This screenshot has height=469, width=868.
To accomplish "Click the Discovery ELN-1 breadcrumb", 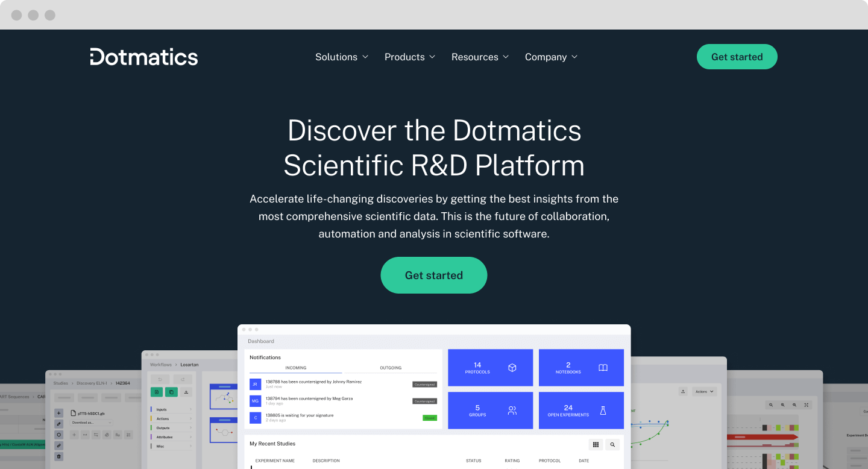I will tap(92, 383).
